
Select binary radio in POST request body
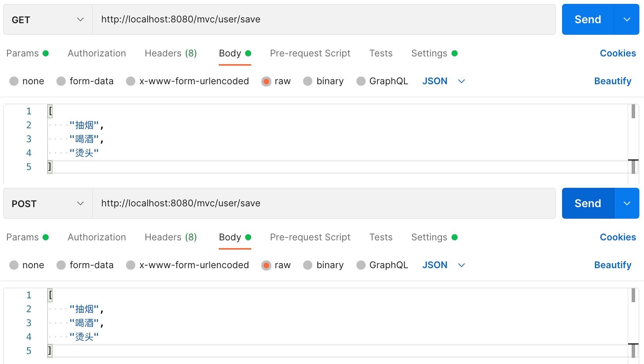pyautogui.click(x=308, y=265)
